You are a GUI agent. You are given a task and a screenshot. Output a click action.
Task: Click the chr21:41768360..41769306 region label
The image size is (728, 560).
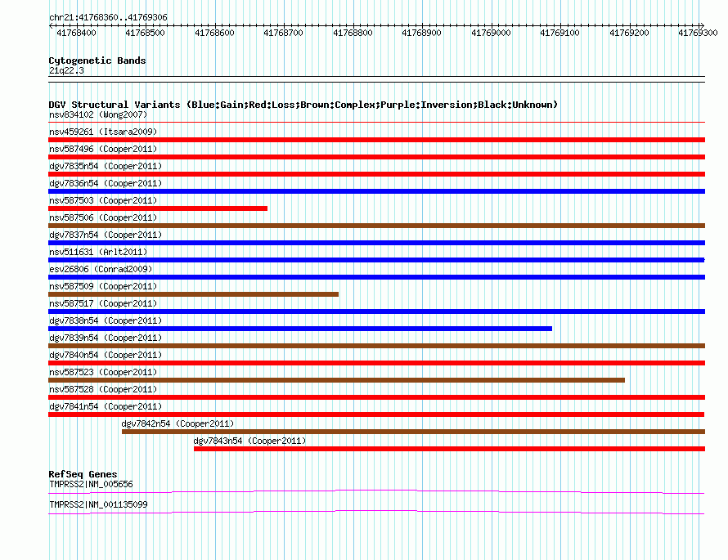pyautogui.click(x=108, y=17)
